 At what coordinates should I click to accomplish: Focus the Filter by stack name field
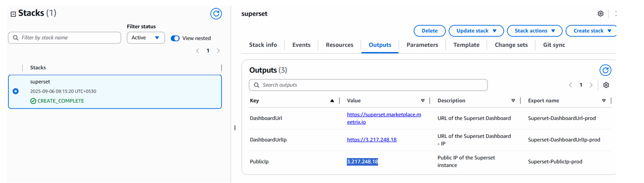pyautogui.click(x=64, y=38)
